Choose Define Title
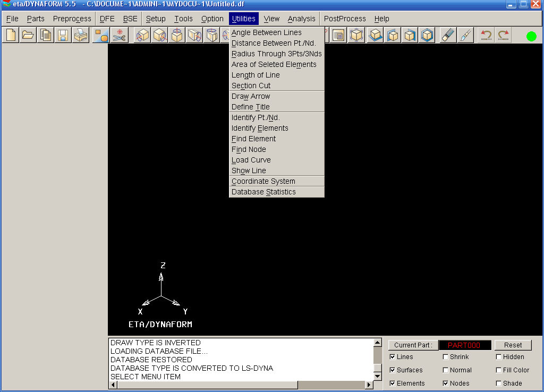Screen dimensions: 544x392 pos(277,107)
